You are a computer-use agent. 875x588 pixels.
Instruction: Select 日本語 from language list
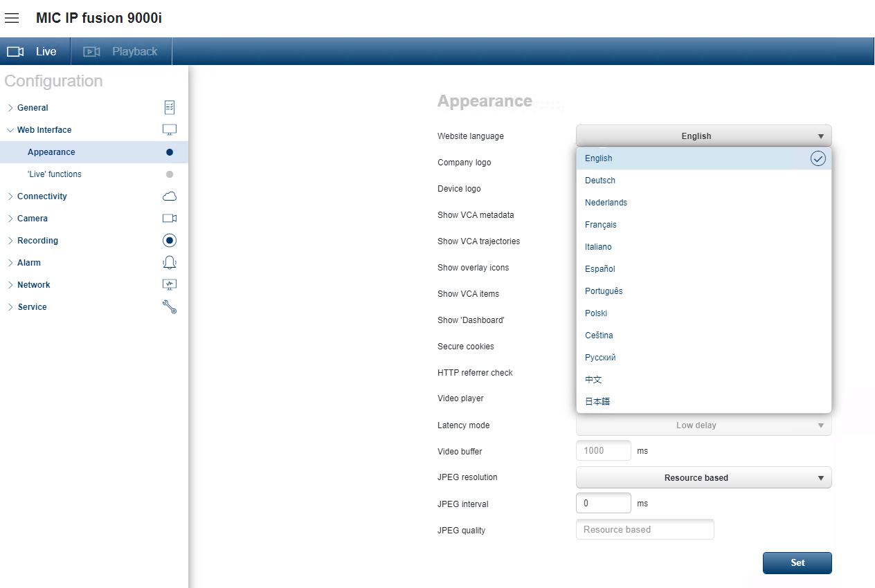click(703, 402)
